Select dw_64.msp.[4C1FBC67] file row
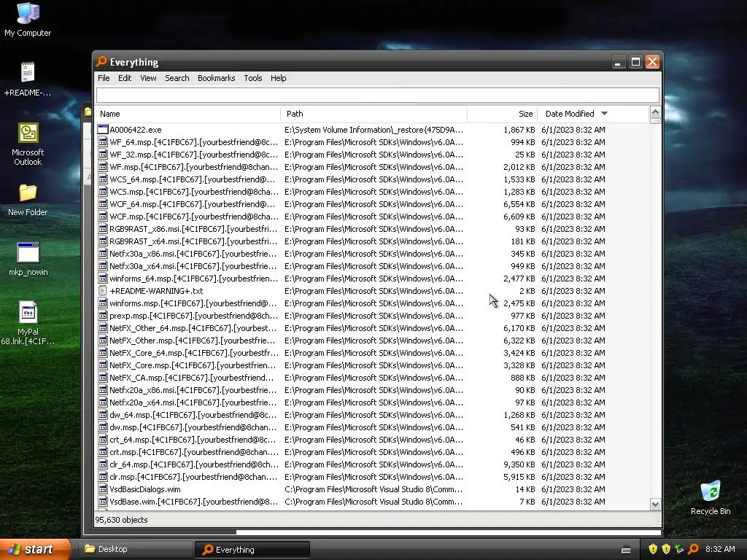Image resolution: width=747 pixels, height=560 pixels. [x=373, y=415]
